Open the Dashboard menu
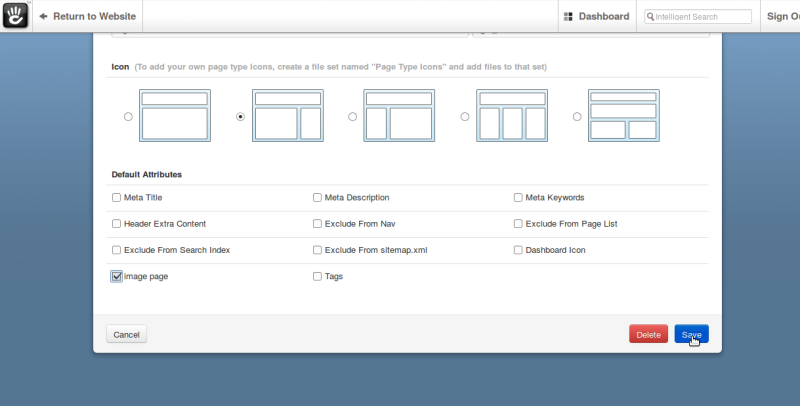The width and height of the screenshot is (800, 406). [x=597, y=16]
